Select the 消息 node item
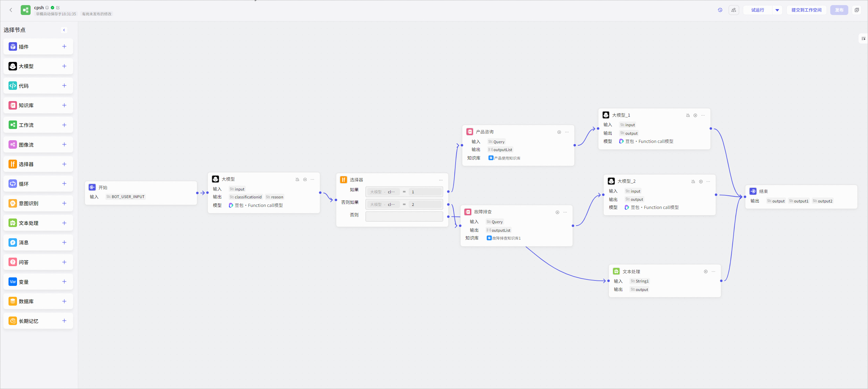Image resolution: width=868 pixels, height=389 pixels. pyautogui.click(x=38, y=242)
